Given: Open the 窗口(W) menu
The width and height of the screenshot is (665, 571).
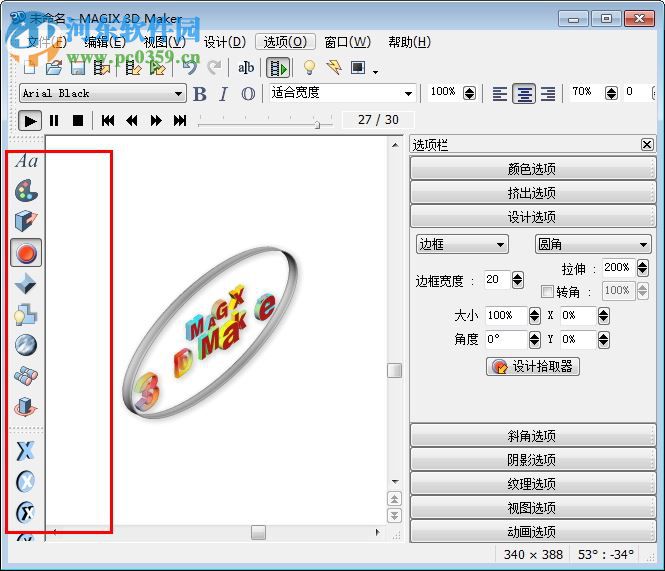Looking at the screenshot, I should (x=347, y=42).
